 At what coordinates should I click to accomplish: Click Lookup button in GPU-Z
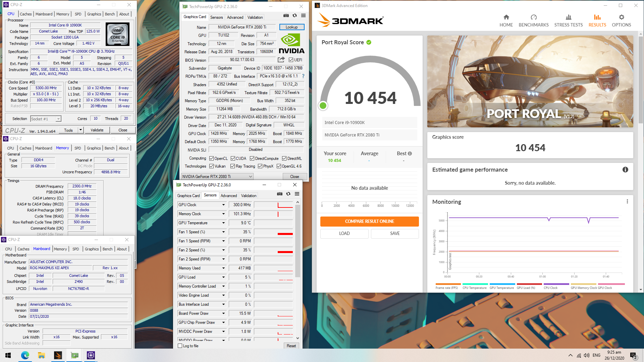coord(291,27)
